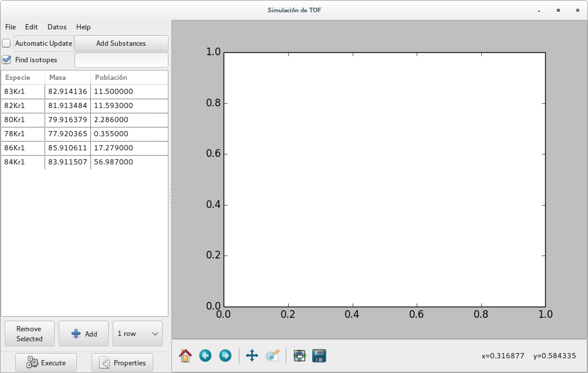
Task: Save the figure with floppy icon
Action: (319, 356)
